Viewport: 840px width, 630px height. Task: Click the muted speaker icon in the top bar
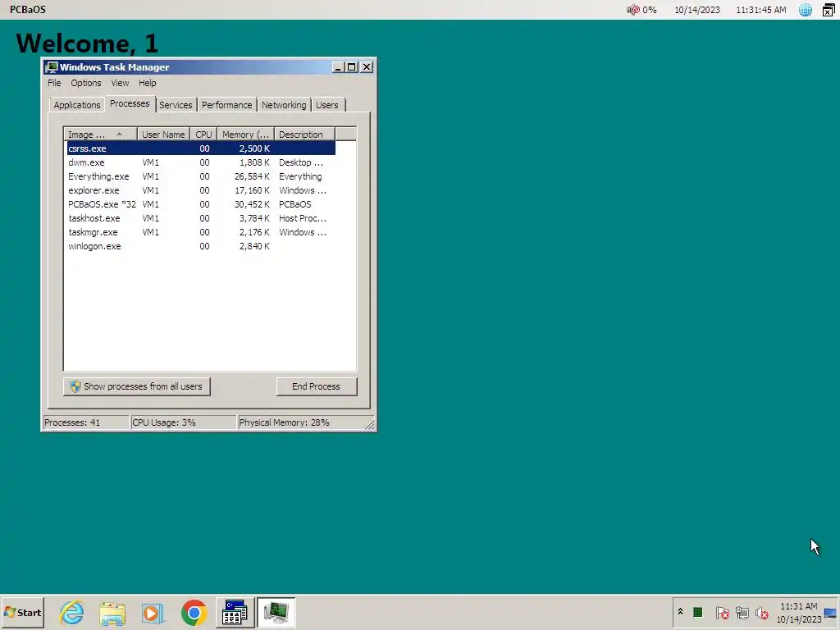632,10
